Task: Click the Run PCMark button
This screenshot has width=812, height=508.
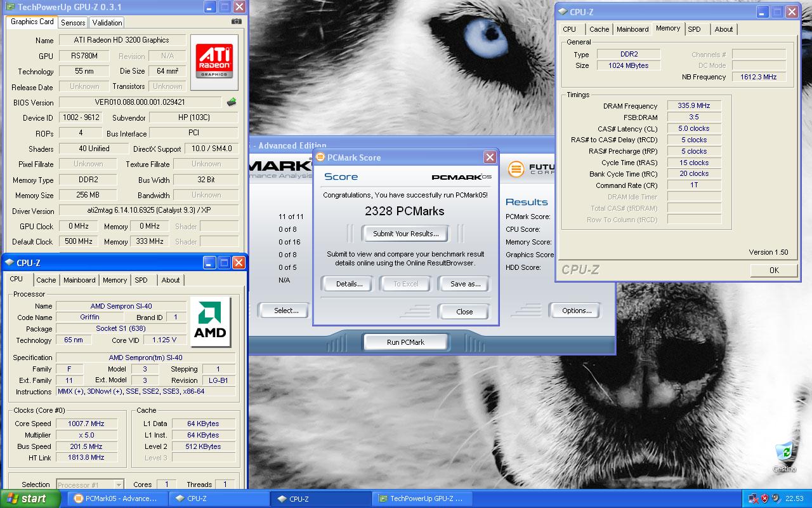Action: (x=405, y=342)
